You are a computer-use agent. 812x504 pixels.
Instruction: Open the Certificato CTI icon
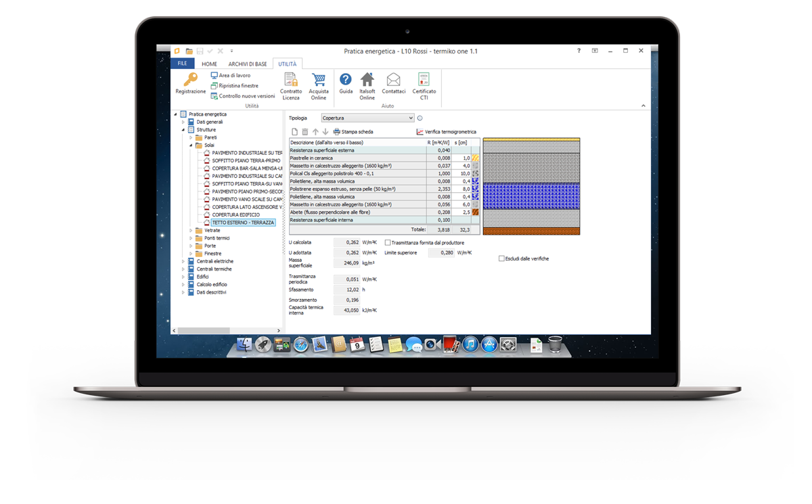(424, 80)
